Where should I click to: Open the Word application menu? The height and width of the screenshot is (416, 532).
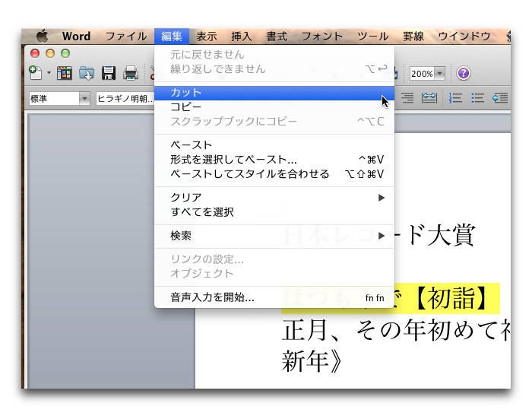coord(76,36)
